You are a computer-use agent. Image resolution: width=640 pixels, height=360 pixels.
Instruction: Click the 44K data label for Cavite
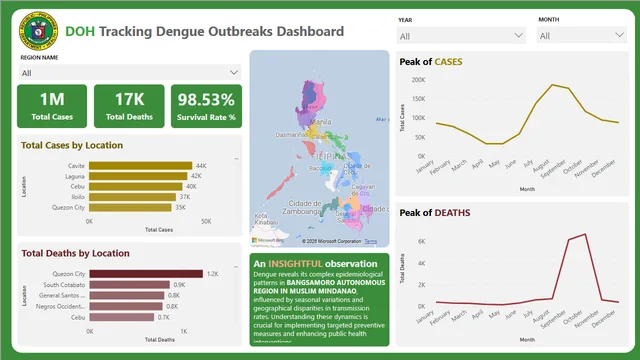click(x=201, y=166)
